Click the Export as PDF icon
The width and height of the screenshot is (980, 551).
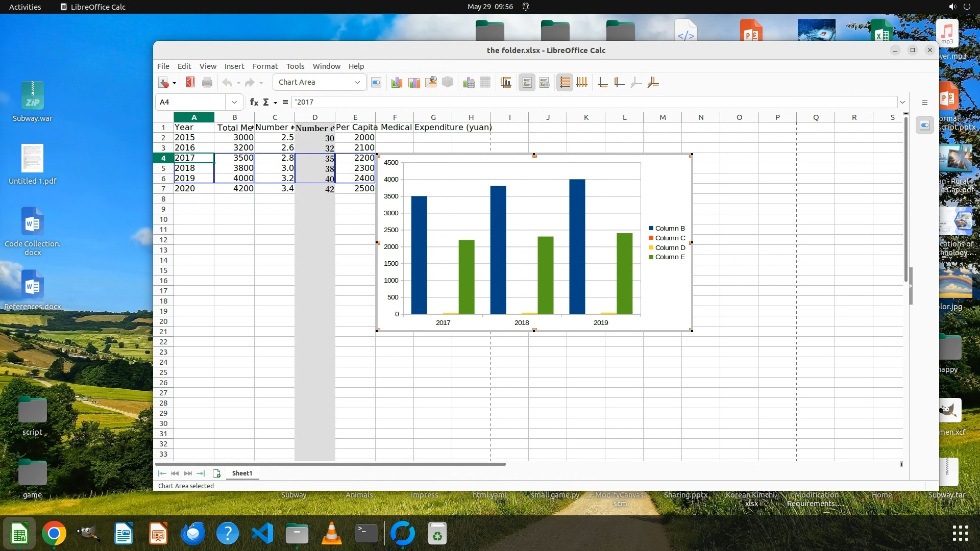click(x=190, y=83)
